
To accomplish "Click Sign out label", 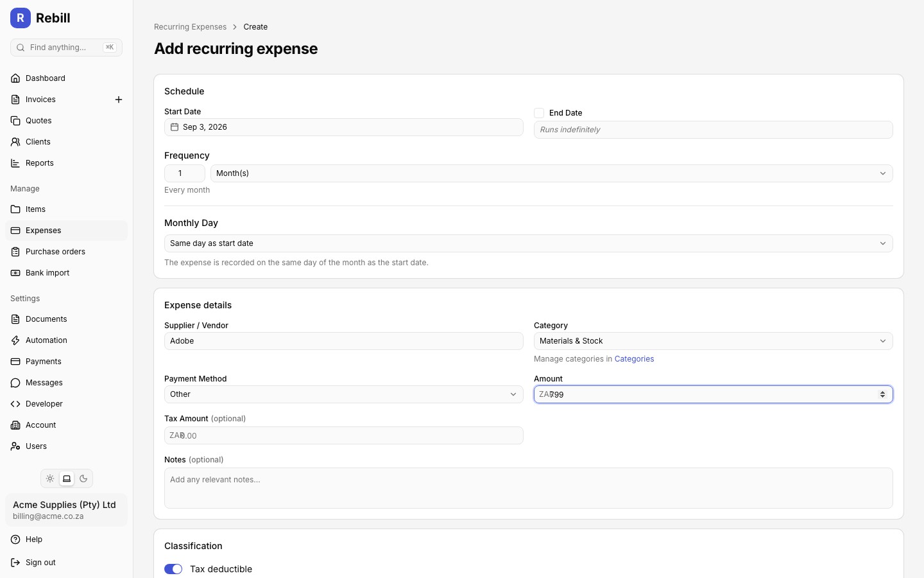I will click(40, 563).
